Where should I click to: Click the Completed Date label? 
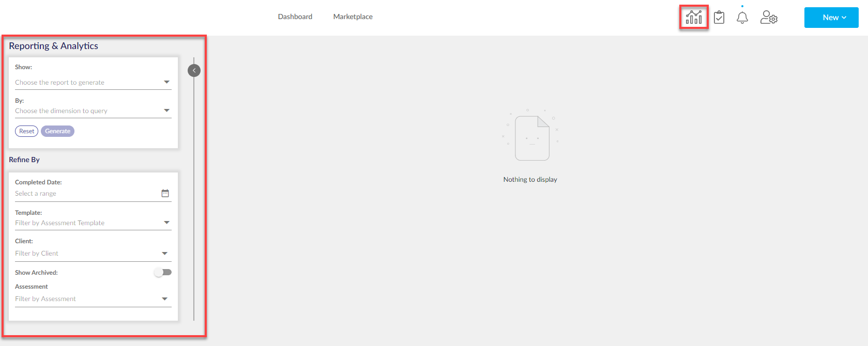tap(38, 182)
